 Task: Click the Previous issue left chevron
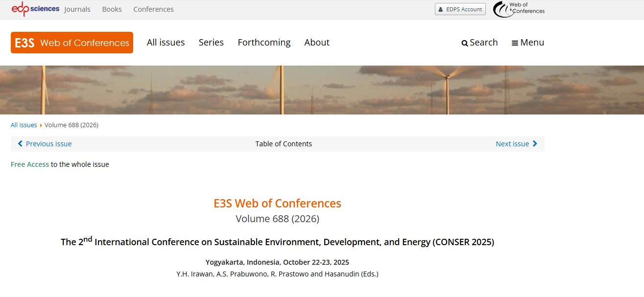[20, 144]
